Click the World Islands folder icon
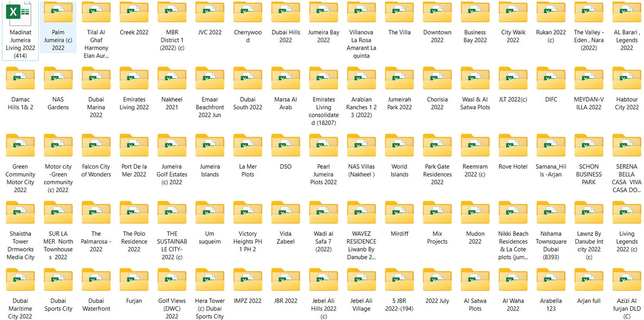This screenshot has height=320, width=644. point(399,146)
